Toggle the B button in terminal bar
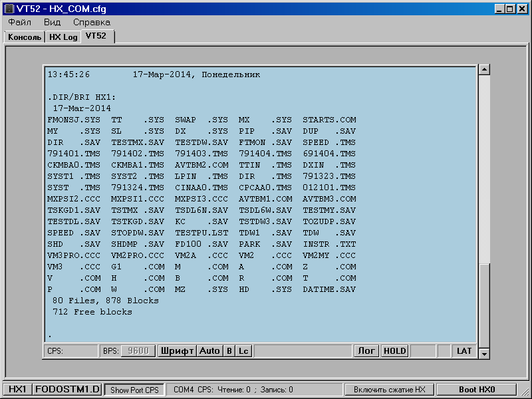Screen dimensions: 532x399 coord(229,350)
